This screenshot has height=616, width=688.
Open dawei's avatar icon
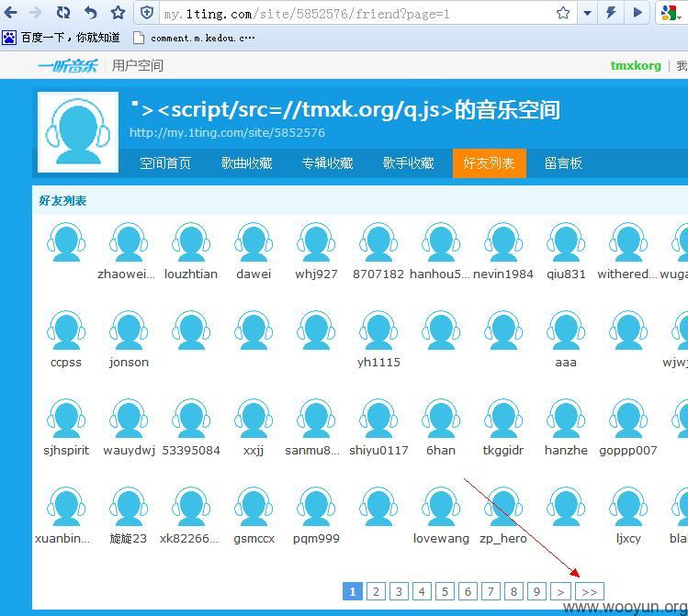coord(254,242)
